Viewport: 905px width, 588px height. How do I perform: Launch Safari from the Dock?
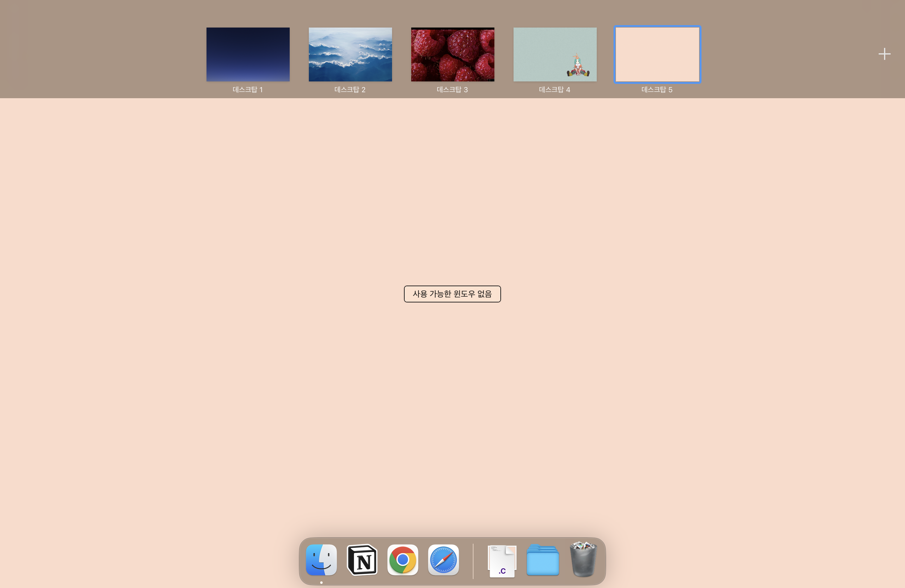pos(443,560)
